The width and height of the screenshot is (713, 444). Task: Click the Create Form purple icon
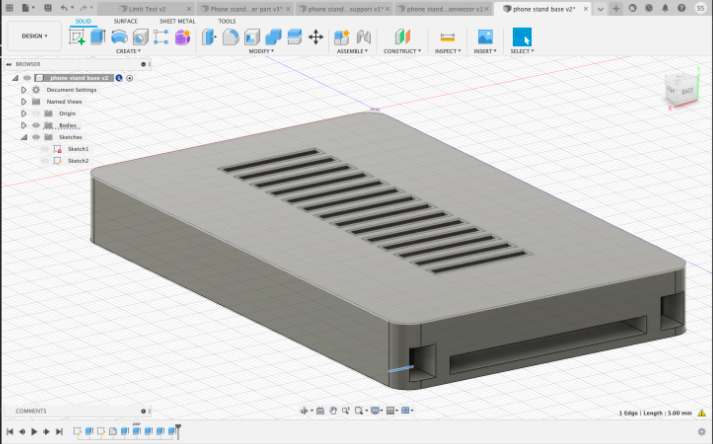[182, 37]
